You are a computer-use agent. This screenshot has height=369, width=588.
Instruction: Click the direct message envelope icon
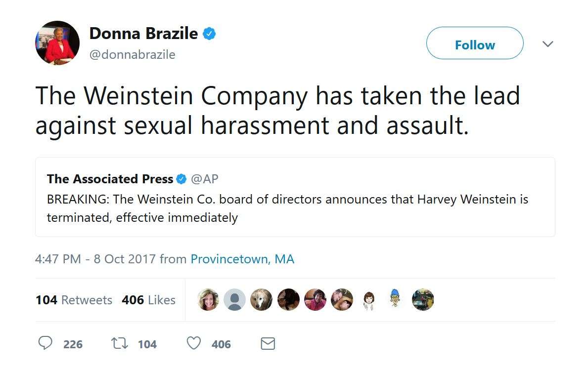click(268, 344)
